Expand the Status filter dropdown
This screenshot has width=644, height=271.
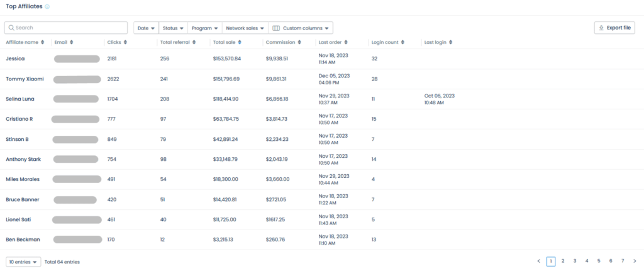point(173,28)
